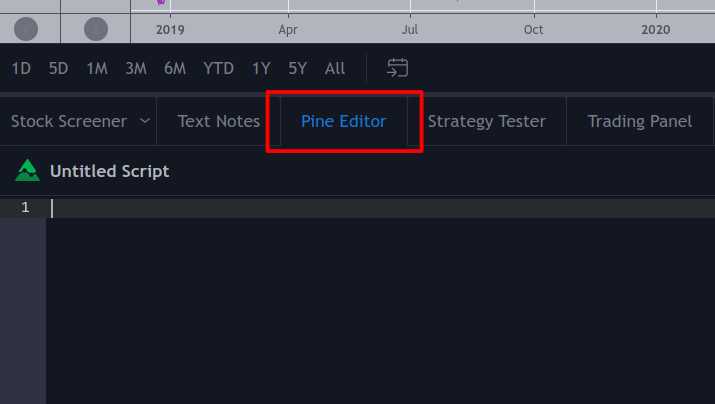Screen dimensions: 715x404
Task: Click the gray Y circle avatar
Action: tap(26, 29)
